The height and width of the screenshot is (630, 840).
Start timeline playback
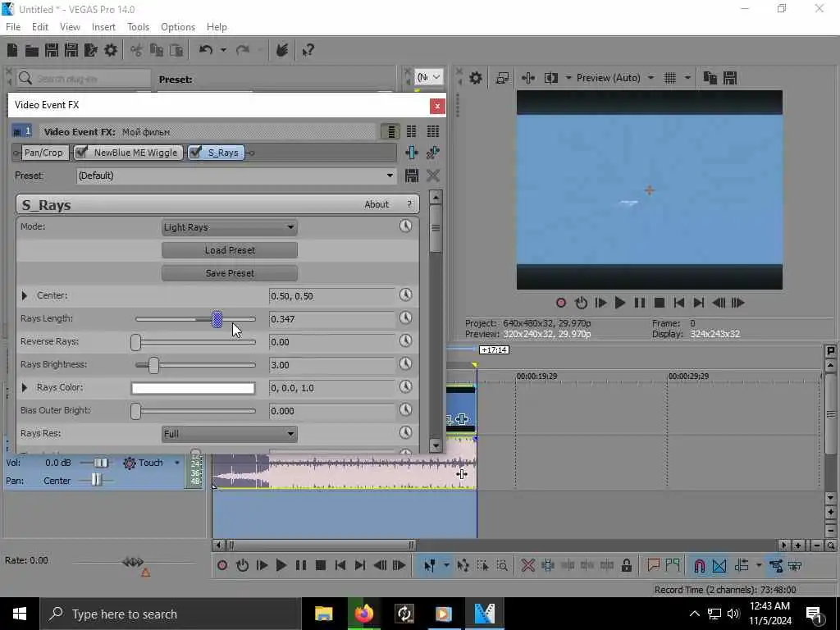pyautogui.click(x=281, y=565)
